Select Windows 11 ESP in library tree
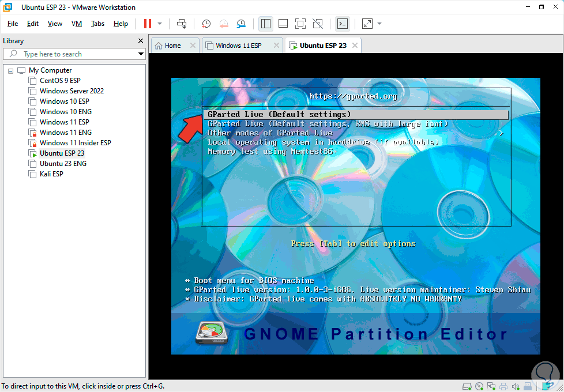 65,122
